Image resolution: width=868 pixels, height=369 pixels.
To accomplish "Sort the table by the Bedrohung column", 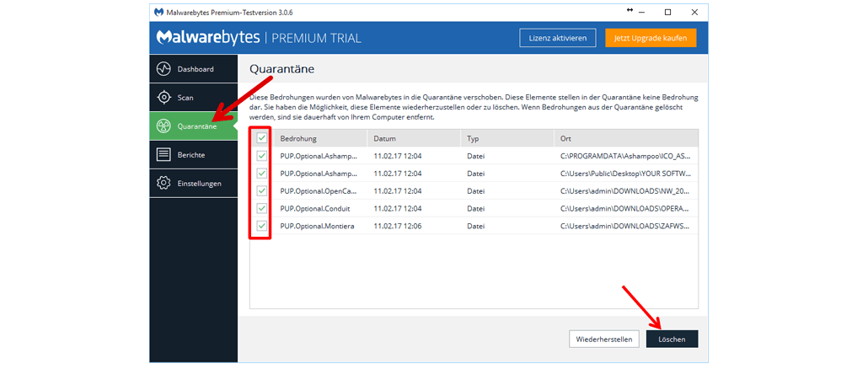I will click(320, 138).
